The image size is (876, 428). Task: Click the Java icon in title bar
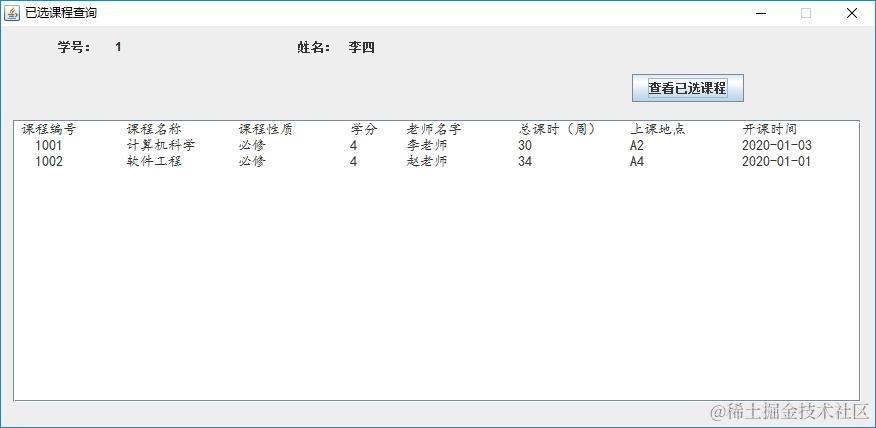point(12,13)
